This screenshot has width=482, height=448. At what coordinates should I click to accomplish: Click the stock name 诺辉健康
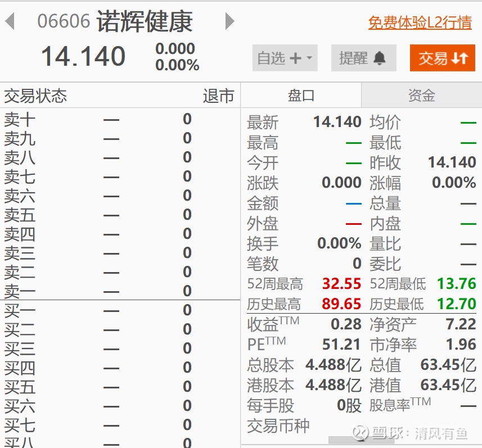tap(145, 21)
